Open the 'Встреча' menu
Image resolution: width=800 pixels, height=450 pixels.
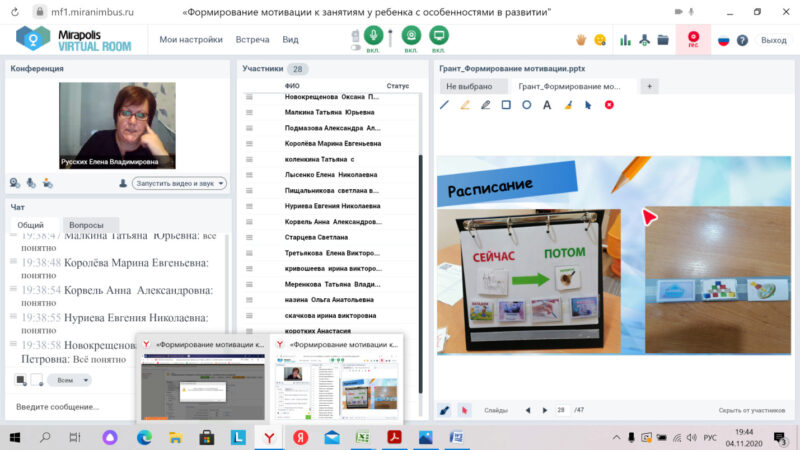(252, 40)
